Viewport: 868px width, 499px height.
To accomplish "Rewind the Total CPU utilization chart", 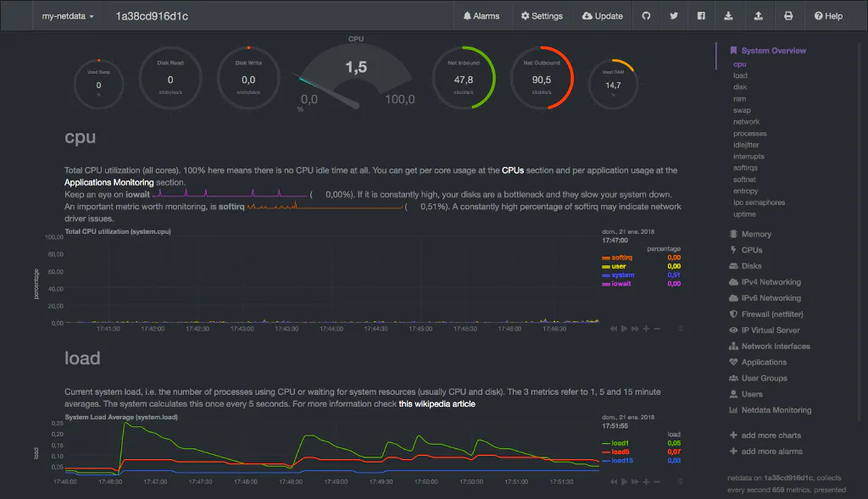I will [x=614, y=329].
